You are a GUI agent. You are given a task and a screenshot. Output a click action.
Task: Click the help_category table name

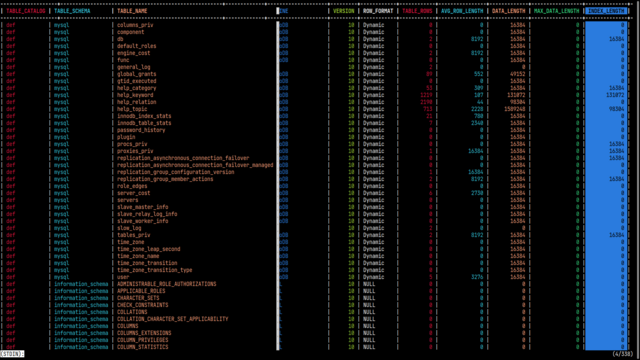pyautogui.click(x=137, y=88)
